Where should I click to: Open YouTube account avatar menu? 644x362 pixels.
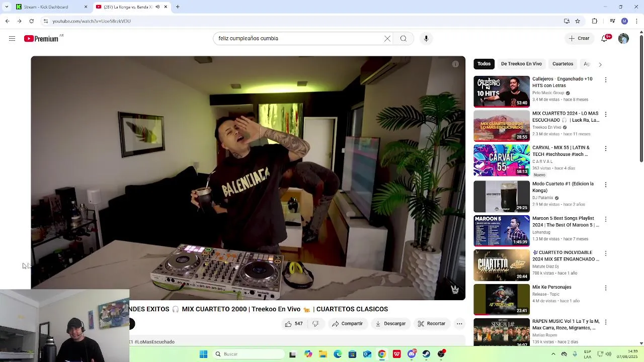[623, 39]
